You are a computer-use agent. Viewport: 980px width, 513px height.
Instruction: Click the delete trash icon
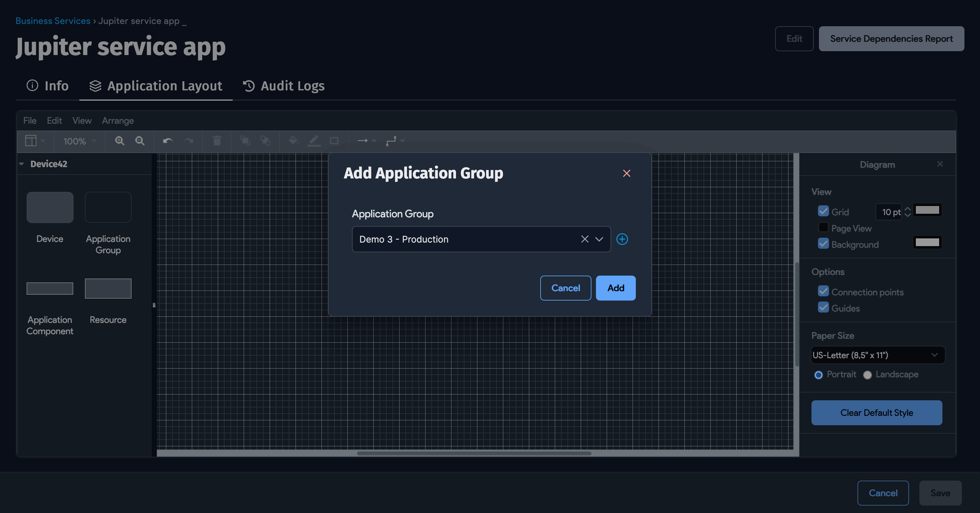point(217,141)
